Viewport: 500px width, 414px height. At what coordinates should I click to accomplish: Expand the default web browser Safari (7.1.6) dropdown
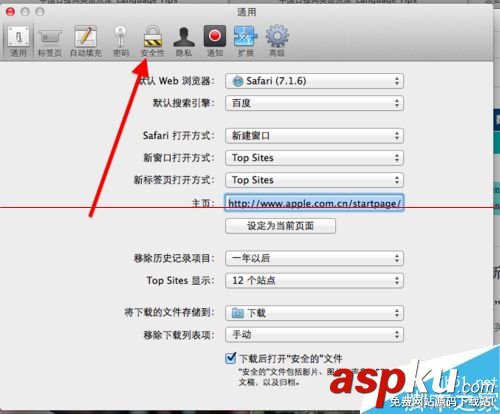(314, 81)
